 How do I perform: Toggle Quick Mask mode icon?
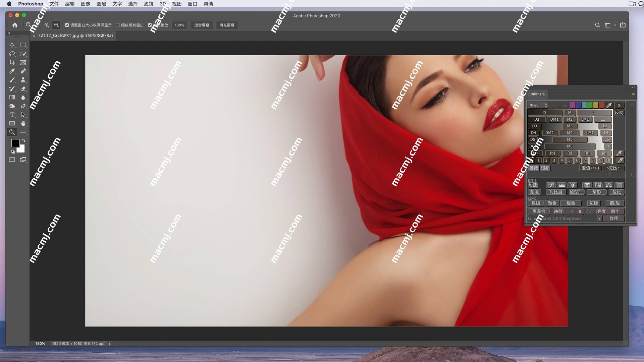(x=12, y=160)
